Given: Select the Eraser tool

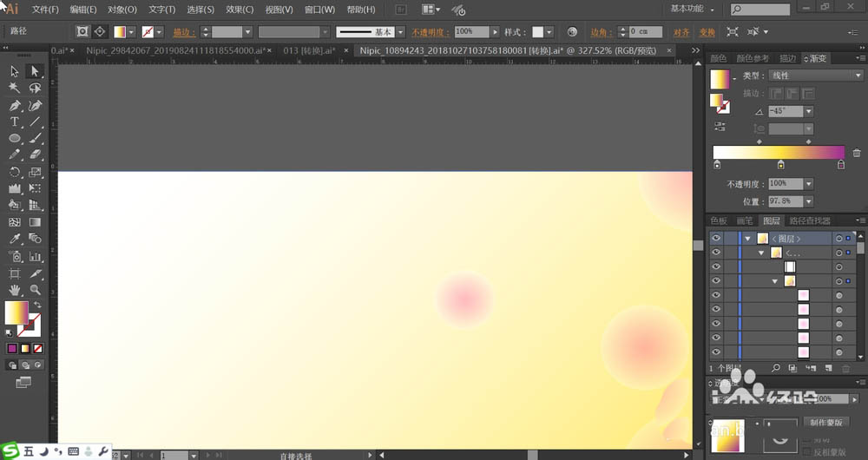Looking at the screenshot, I should click(x=35, y=155).
